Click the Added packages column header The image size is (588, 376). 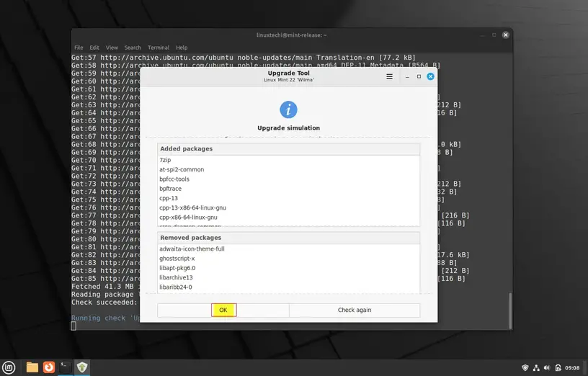(288, 149)
